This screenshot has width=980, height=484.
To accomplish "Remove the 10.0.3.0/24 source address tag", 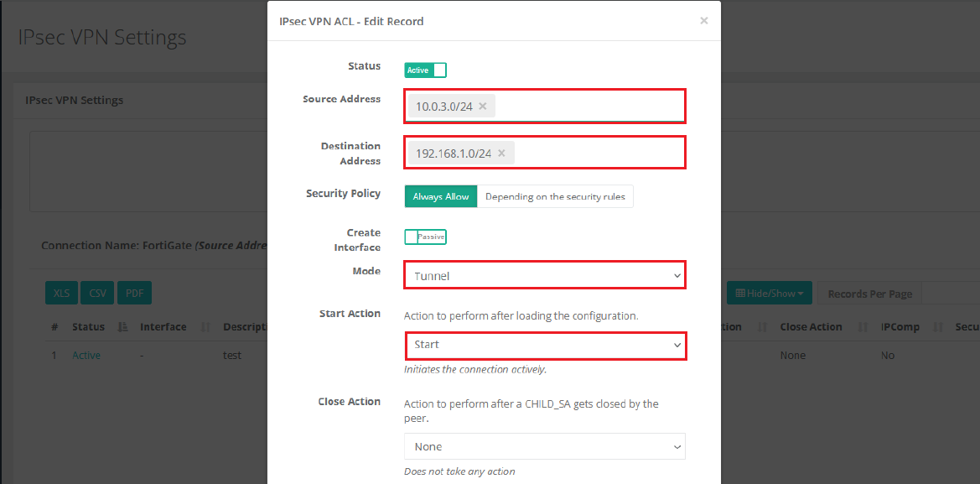I will pos(483,107).
